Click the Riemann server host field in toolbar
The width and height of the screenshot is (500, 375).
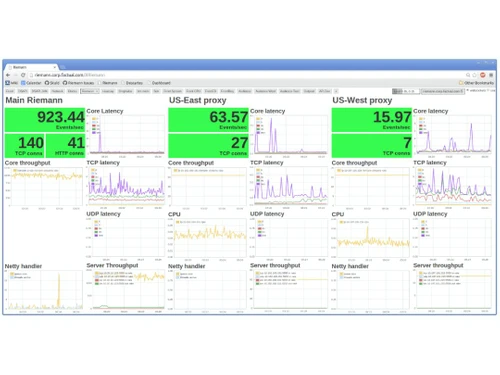tap(443, 91)
